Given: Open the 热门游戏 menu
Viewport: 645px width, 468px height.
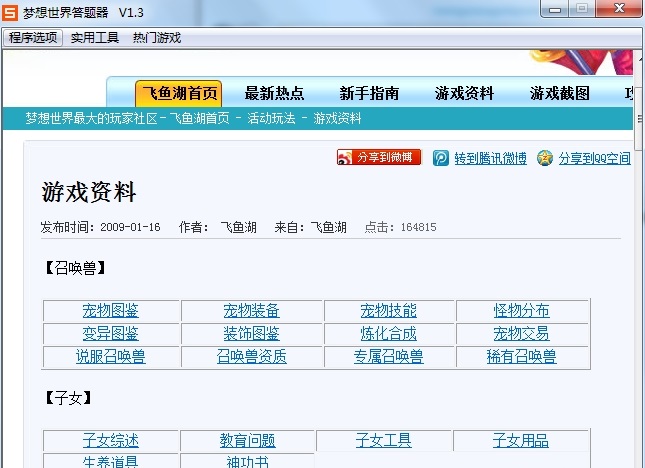Looking at the screenshot, I should 157,38.
